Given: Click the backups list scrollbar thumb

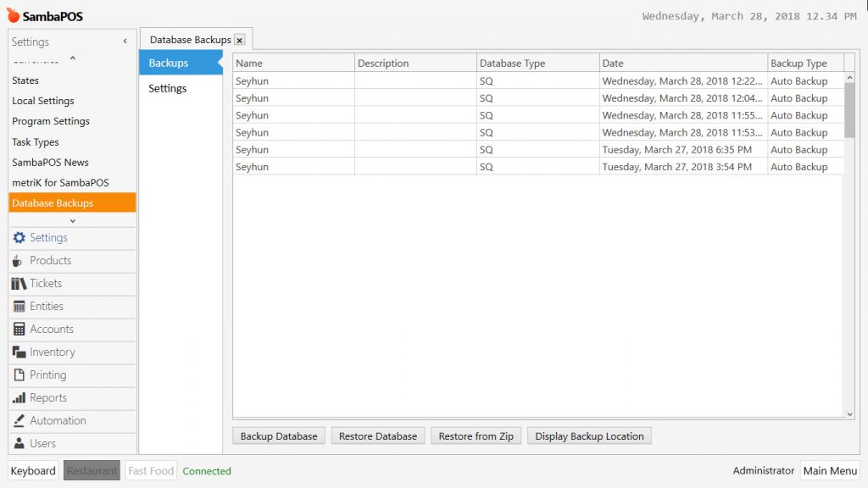Looking at the screenshot, I should click(x=849, y=111).
